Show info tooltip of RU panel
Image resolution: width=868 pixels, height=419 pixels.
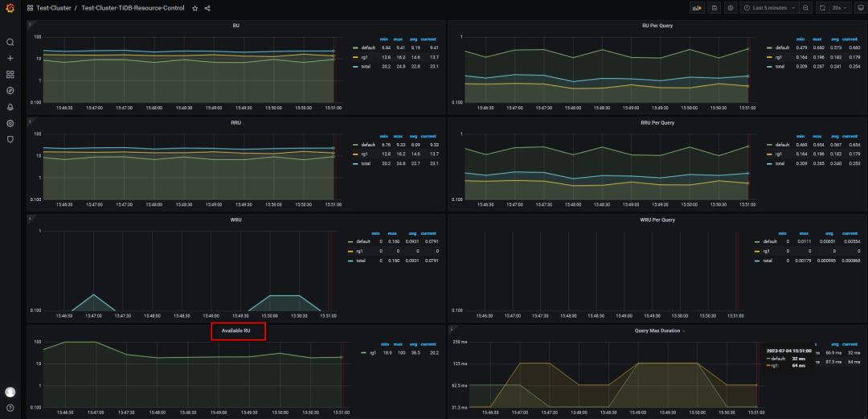point(30,24)
